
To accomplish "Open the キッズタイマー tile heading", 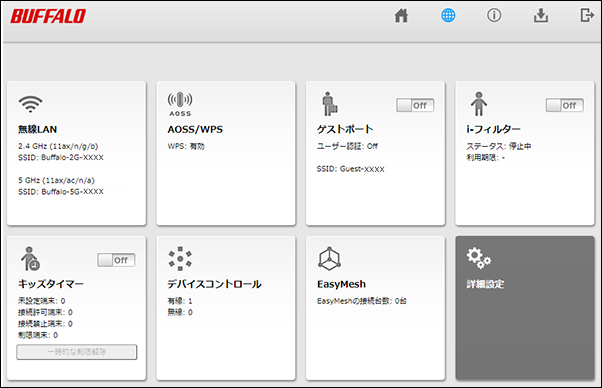I will point(51,284).
